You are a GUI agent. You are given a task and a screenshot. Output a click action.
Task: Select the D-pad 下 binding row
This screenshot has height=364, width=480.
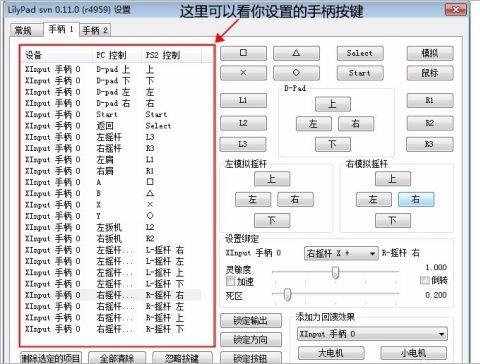point(112,81)
